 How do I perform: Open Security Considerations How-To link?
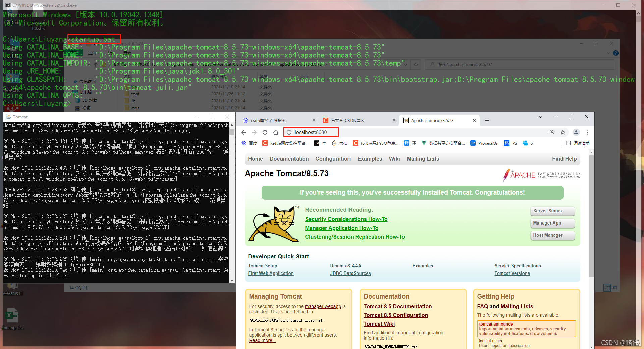(346, 219)
